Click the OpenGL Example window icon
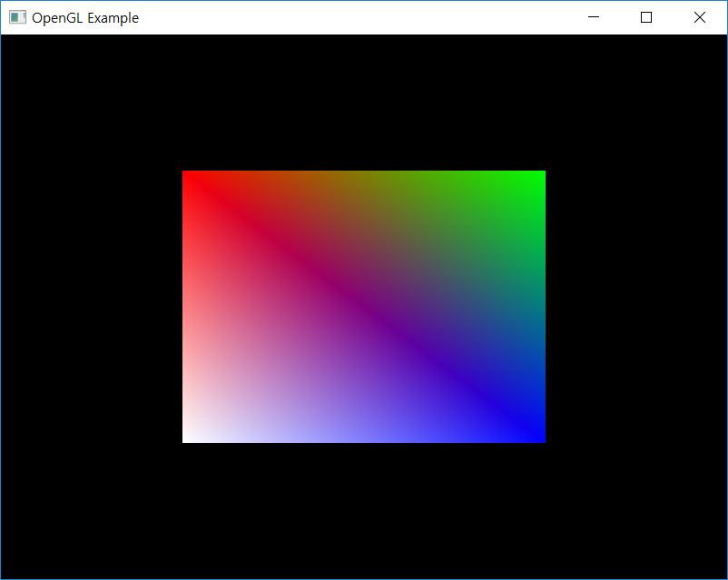This screenshot has width=728, height=580. point(17,17)
